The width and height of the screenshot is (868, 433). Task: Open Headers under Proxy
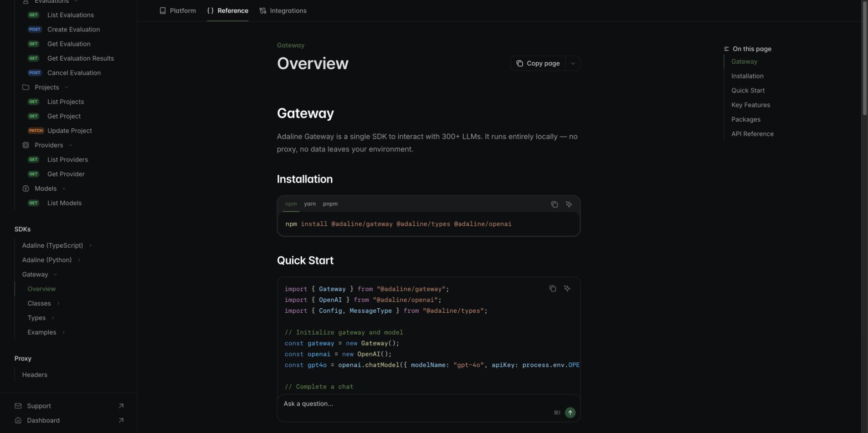pos(35,375)
